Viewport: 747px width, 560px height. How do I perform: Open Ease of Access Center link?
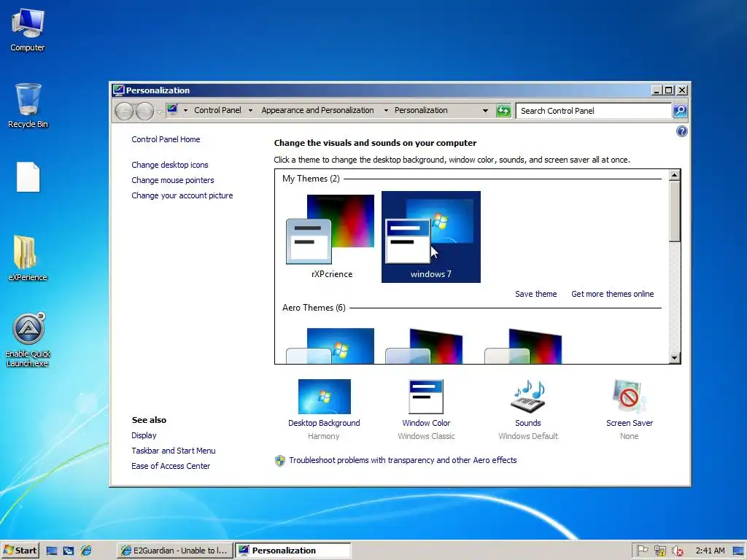click(x=171, y=466)
